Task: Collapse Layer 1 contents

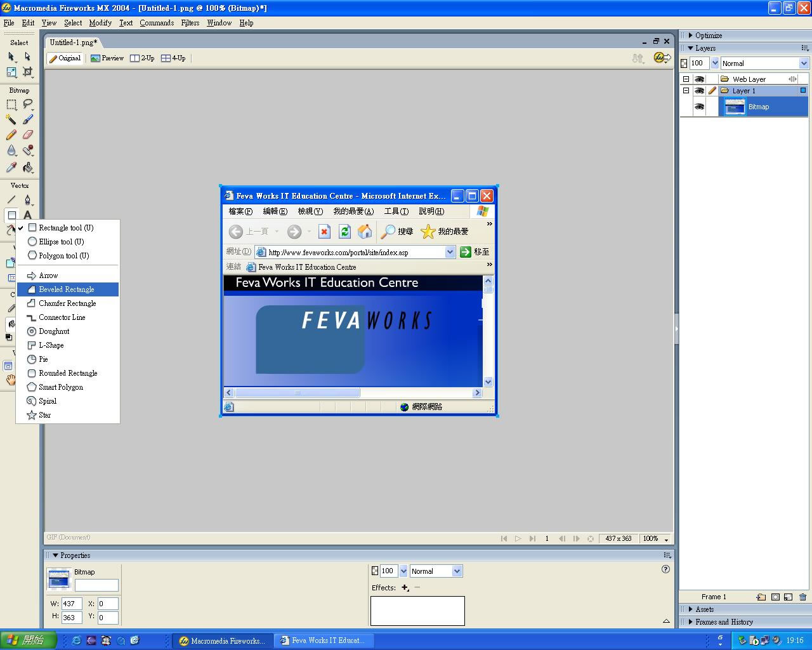Action: (686, 91)
